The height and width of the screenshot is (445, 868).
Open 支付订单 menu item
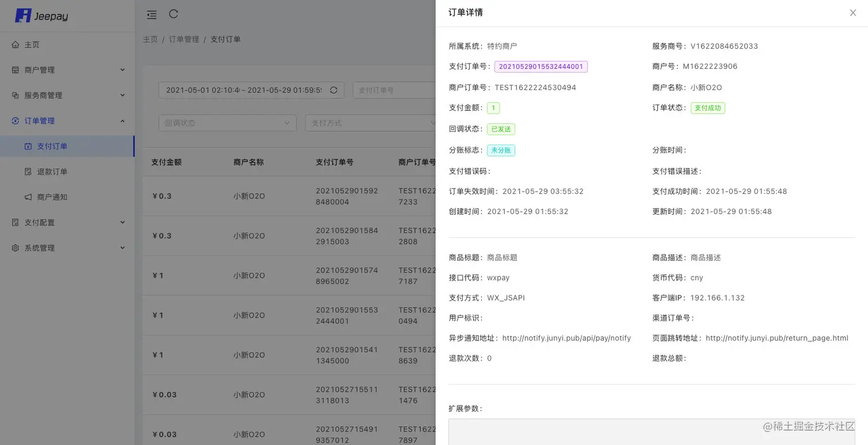coord(67,146)
